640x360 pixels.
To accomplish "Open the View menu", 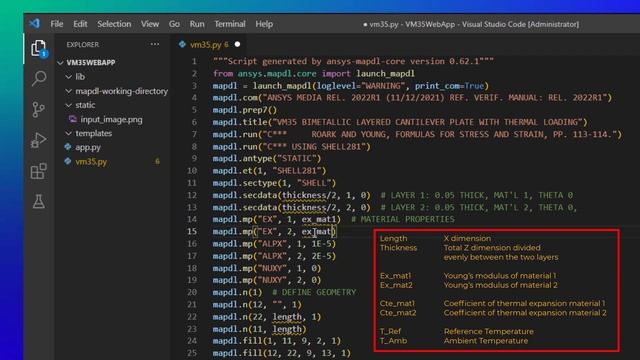I will tap(150, 24).
